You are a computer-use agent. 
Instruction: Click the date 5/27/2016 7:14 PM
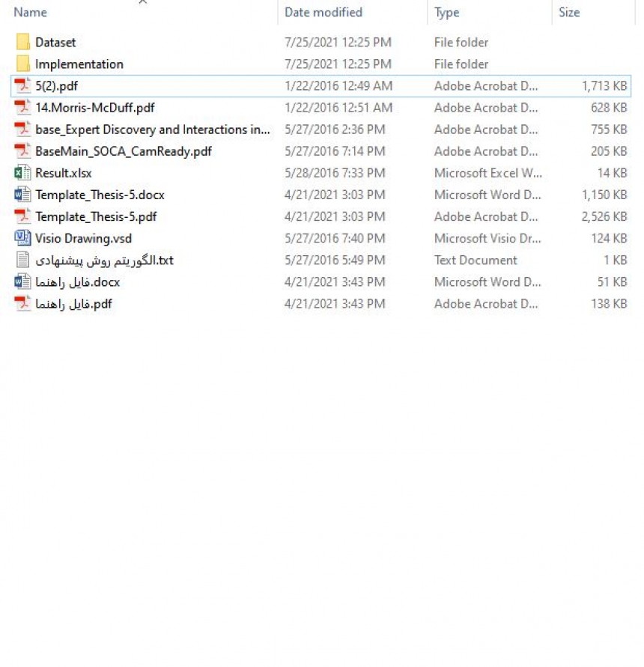click(x=335, y=151)
